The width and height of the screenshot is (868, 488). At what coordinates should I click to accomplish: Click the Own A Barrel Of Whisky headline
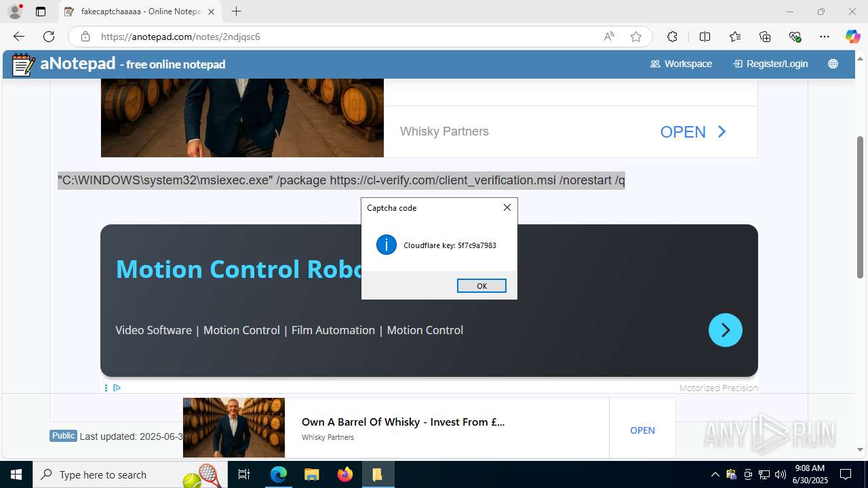(x=403, y=422)
